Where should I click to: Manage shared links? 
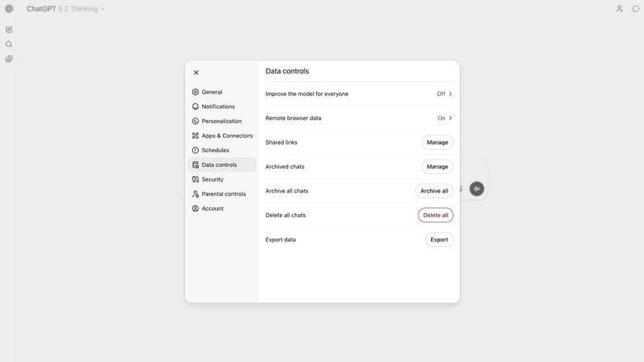coord(438,142)
